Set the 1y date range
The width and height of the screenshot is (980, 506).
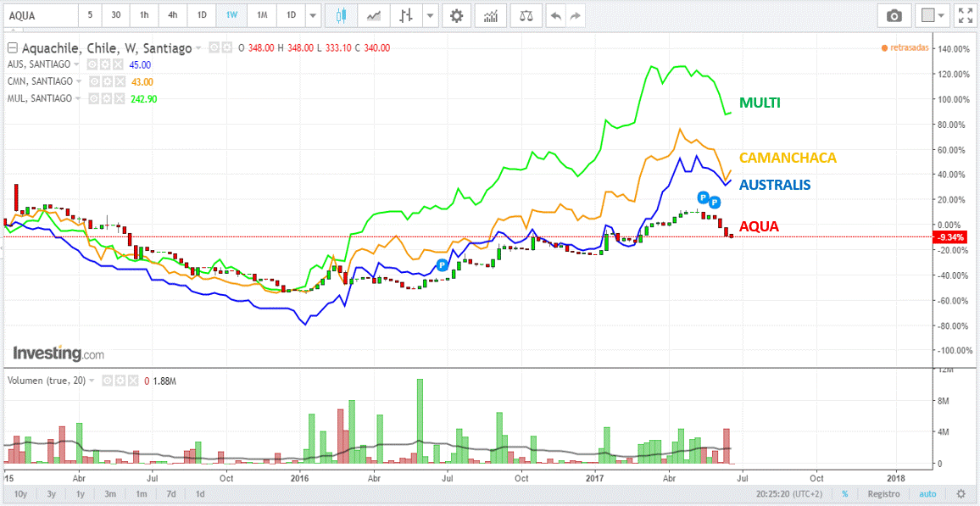81,493
